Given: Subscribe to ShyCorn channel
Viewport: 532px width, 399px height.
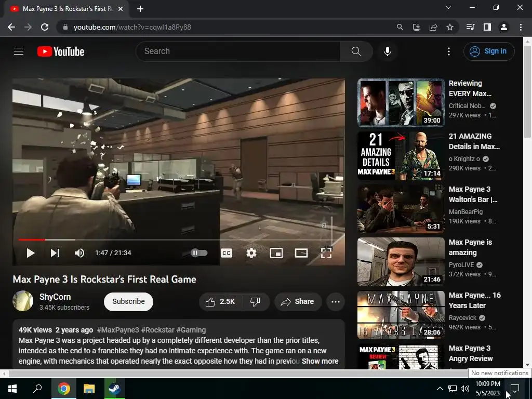Looking at the screenshot, I should pos(128,302).
